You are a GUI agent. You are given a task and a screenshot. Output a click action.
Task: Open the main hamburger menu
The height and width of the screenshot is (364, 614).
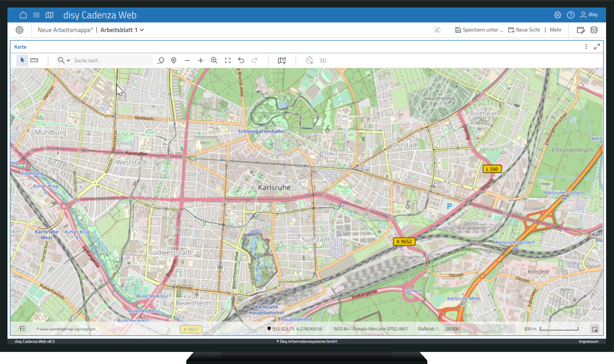click(x=36, y=15)
